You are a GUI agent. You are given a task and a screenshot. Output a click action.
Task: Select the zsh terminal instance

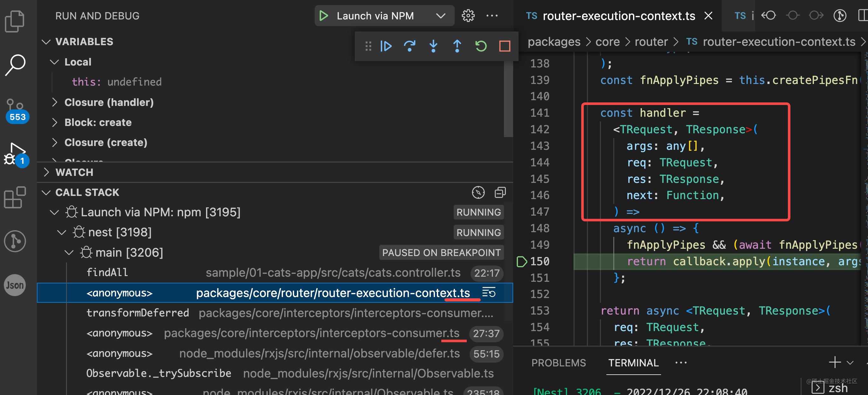(830, 388)
